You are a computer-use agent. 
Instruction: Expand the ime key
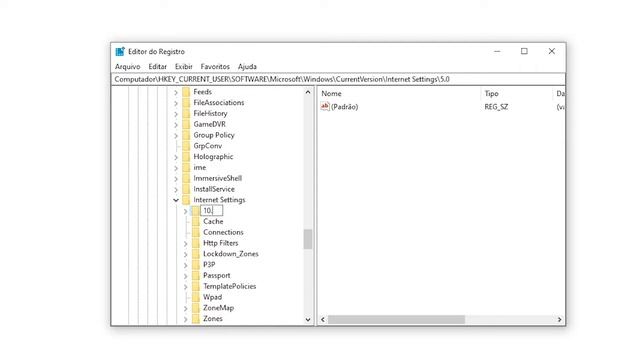click(x=176, y=168)
